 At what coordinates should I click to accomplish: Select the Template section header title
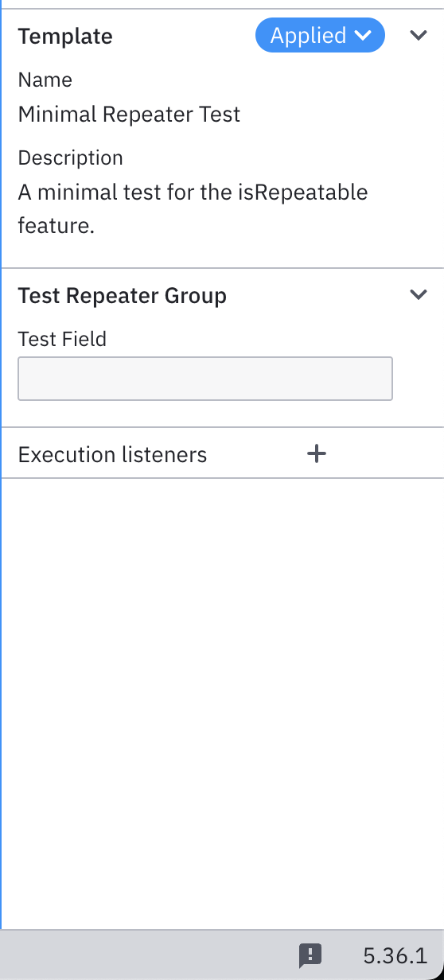(65, 36)
